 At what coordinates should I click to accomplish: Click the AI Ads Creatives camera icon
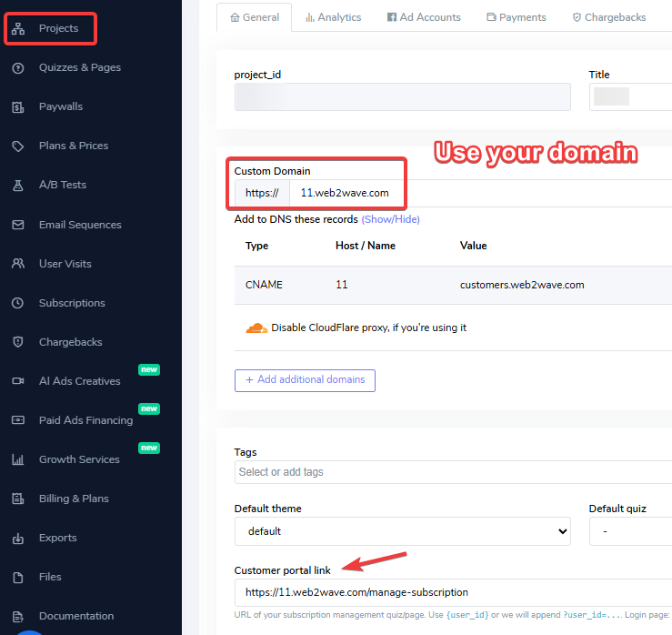click(x=18, y=381)
